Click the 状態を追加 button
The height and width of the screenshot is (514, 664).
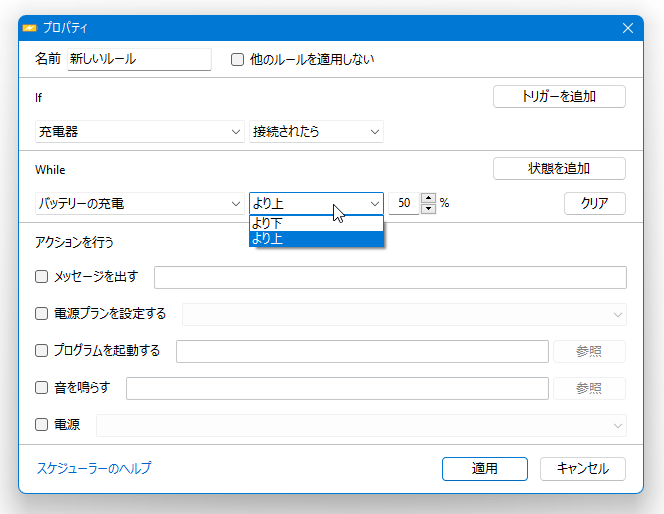(559, 169)
